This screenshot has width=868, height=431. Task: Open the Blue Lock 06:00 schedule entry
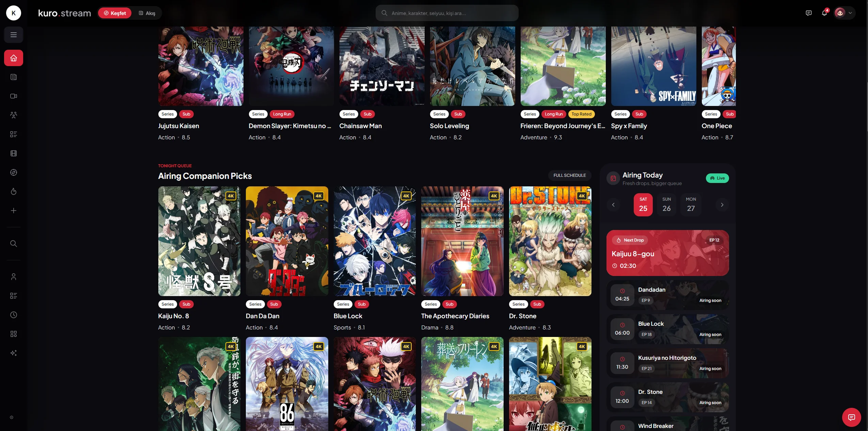click(667, 329)
